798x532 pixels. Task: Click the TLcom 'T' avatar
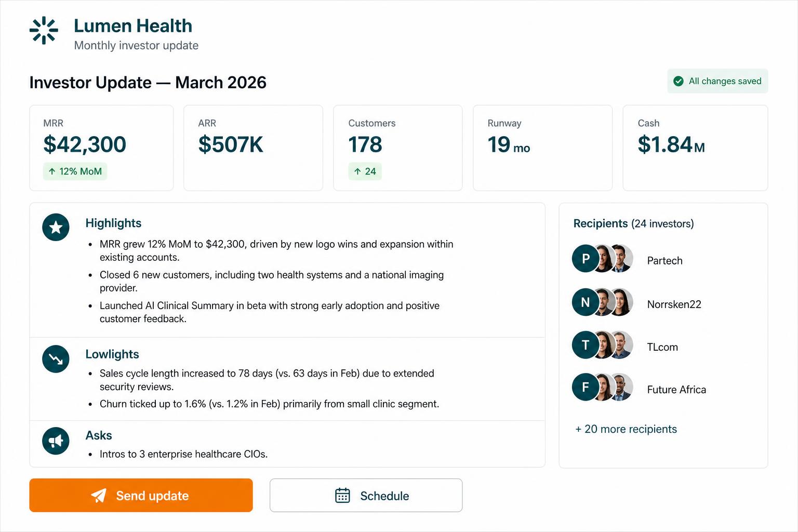pos(586,345)
